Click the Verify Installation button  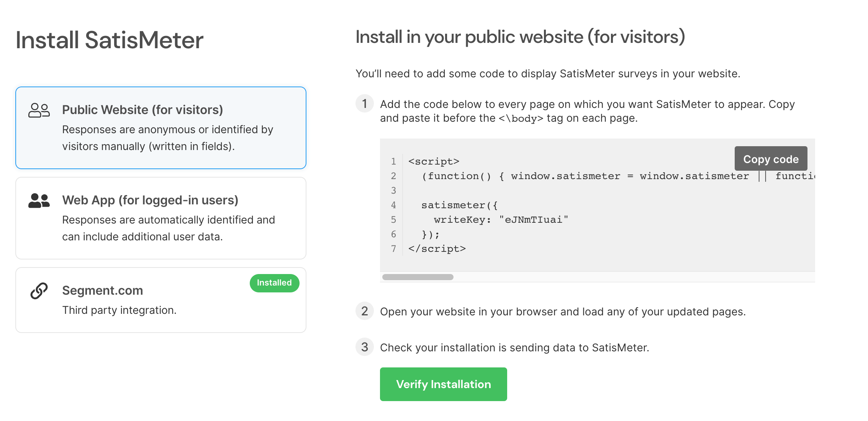pos(444,384)
